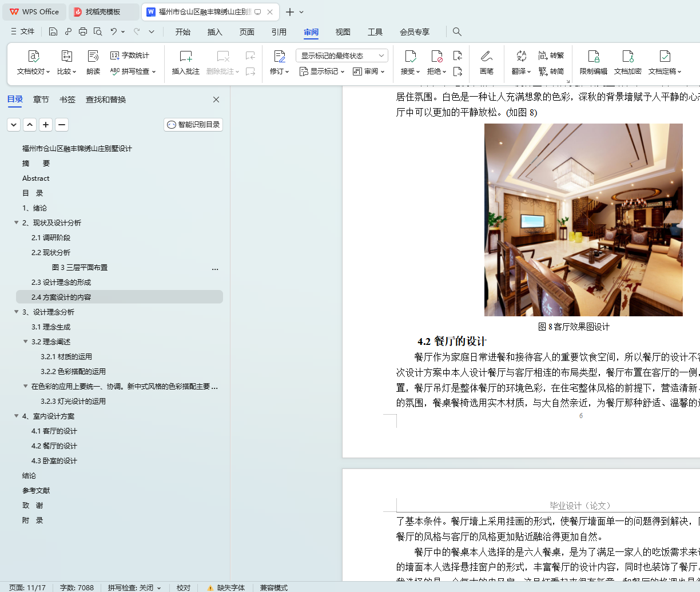
Task: Go to heading 4.2 餐厅的设计 in outline
Action: coord(54,446)
